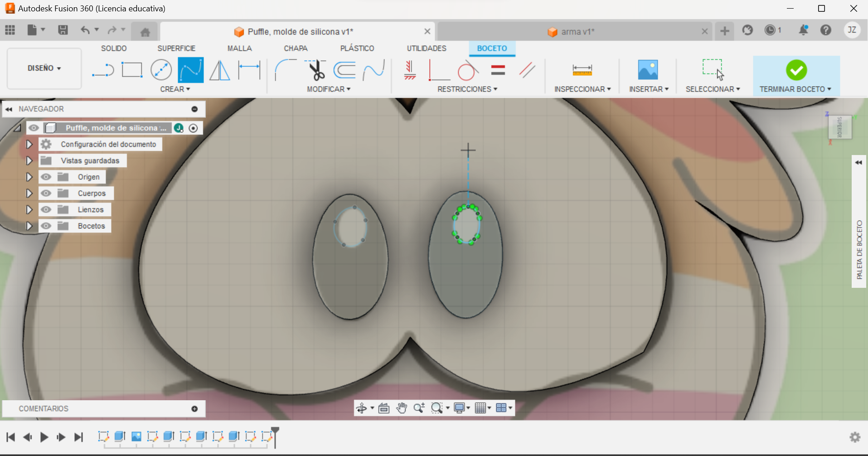Expand the Cuerpos node
The height and width of the screenshot is (456, 868).
point(29,193)
